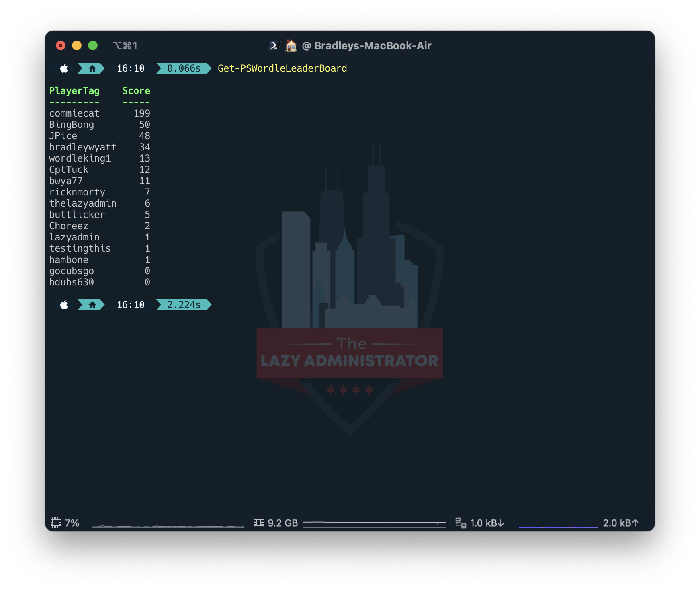Click the memory icon in status bar
The height and width of the screenshot is (591, 700).
pyautogui.click(x=259, y=523)
